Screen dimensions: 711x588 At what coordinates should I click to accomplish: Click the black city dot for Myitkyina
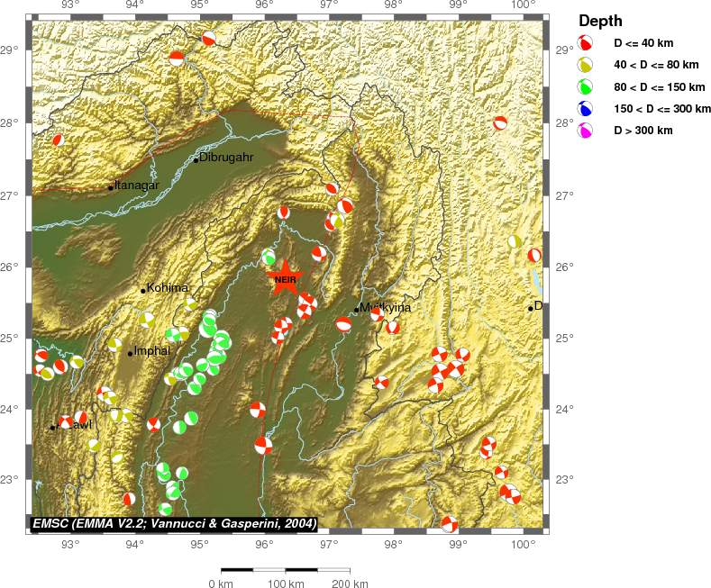coord(357,310)
